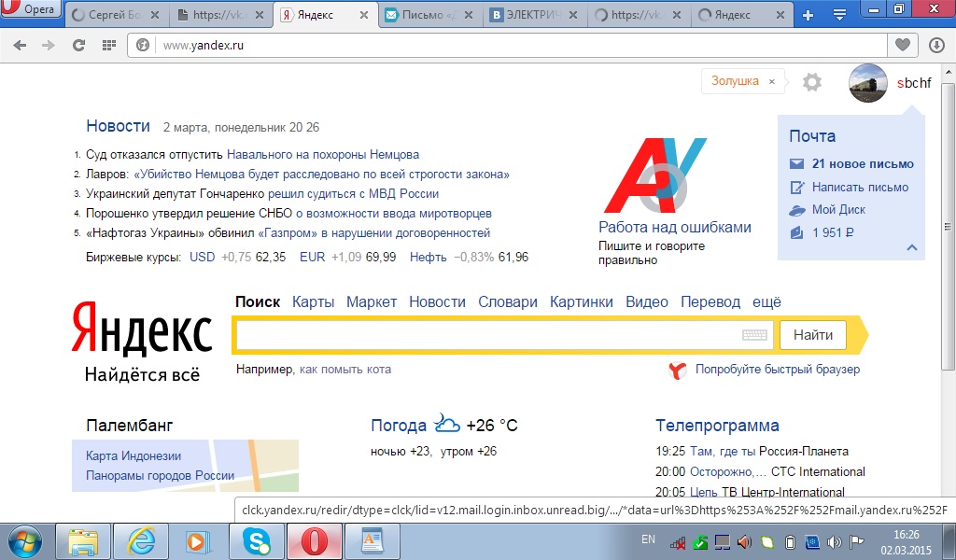The width and height of the screenshot is (956, 560).
Task: Click the heart bookmark icon in address bar
Action: point(902,45)
